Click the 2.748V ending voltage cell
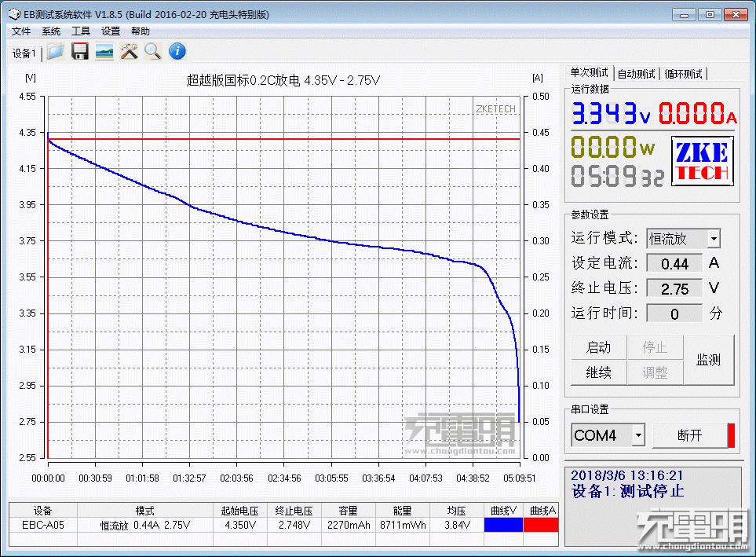This screenshot has height=557, width=756. (294, 525)
